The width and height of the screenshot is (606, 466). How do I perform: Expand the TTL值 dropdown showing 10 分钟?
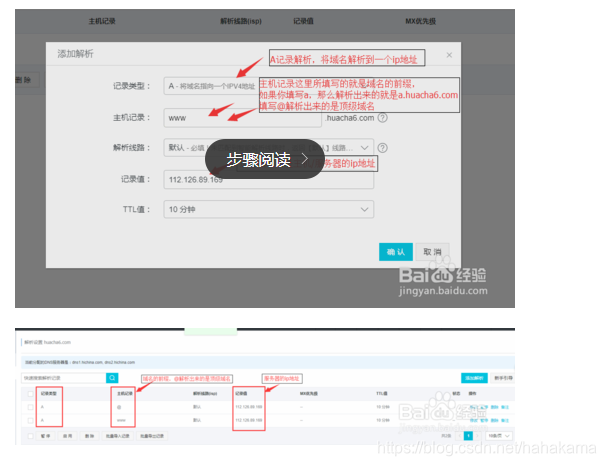point(269,209)
